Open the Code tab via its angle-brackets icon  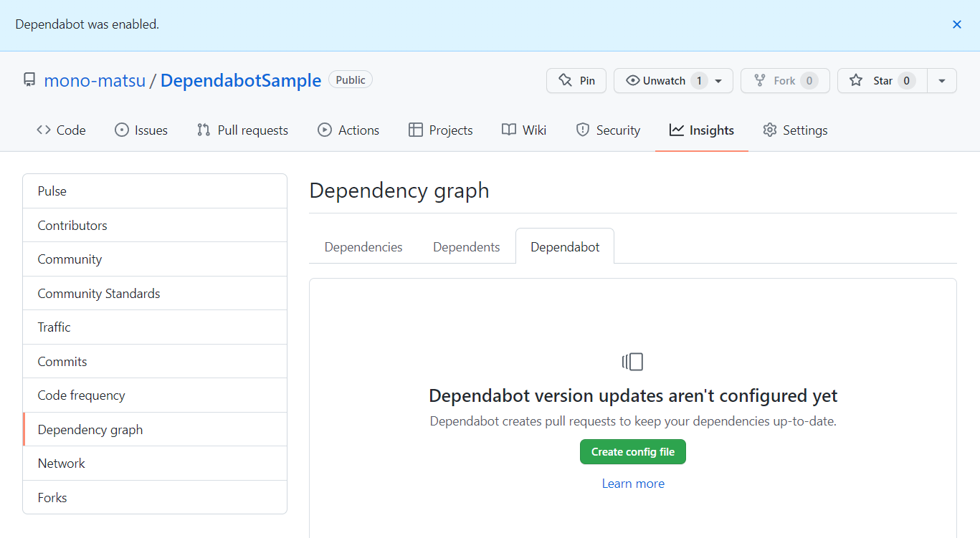pos(42,130)
